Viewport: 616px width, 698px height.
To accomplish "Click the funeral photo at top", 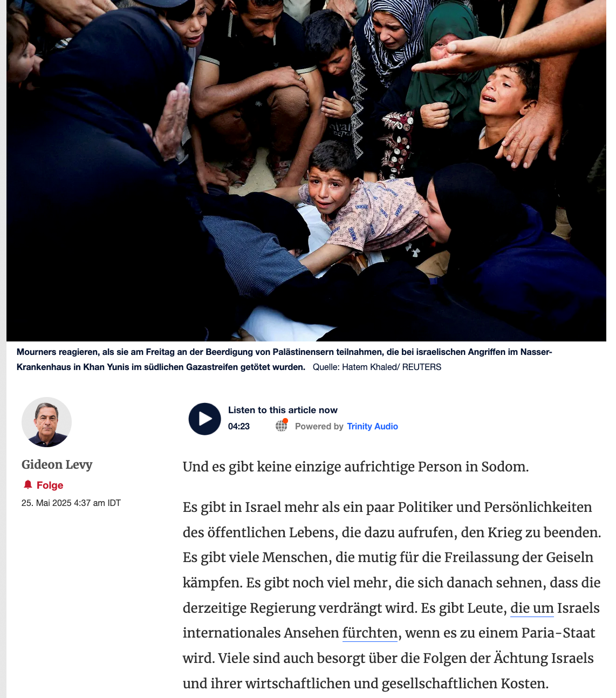I will coord(306,170).
